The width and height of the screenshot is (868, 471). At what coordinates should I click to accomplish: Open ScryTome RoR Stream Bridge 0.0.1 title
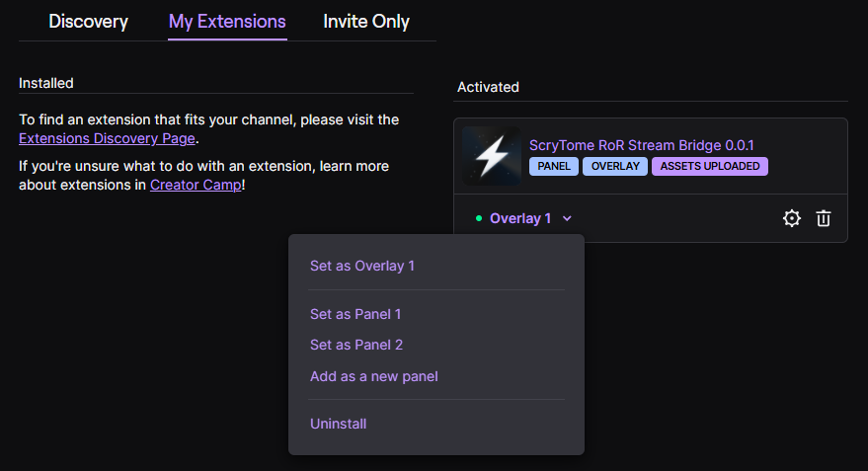[x=642, y=145]
